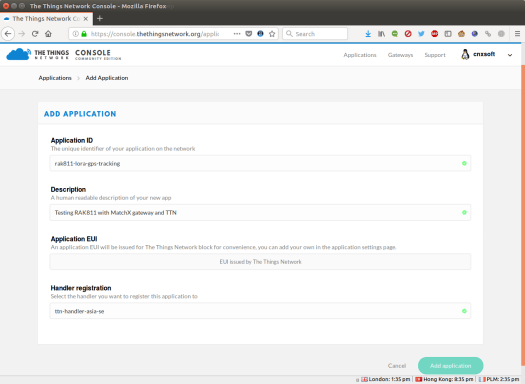Click Add Application breadcrumb
The width and height of the screenshot is (525, 384).
(107, 78)
